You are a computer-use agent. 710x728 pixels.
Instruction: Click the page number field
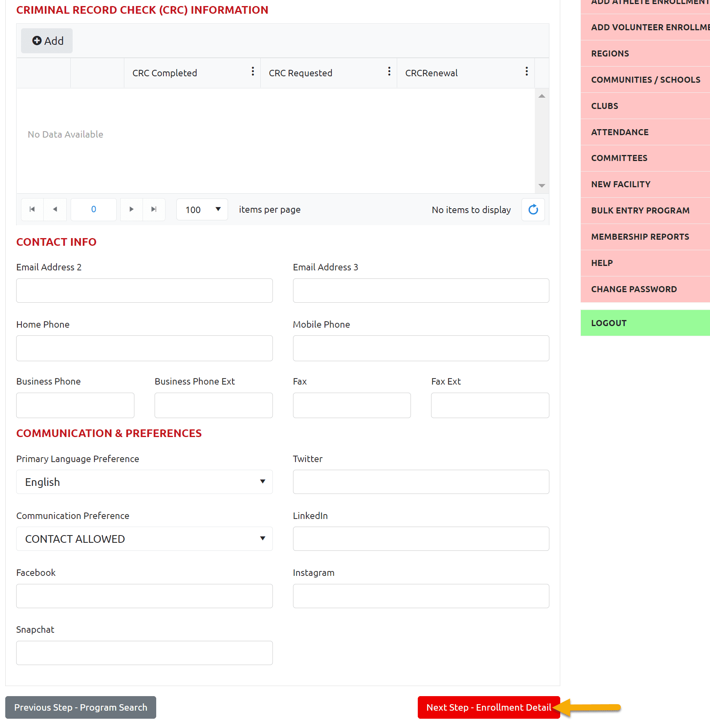pyautogui.click(x=94, y=209)
